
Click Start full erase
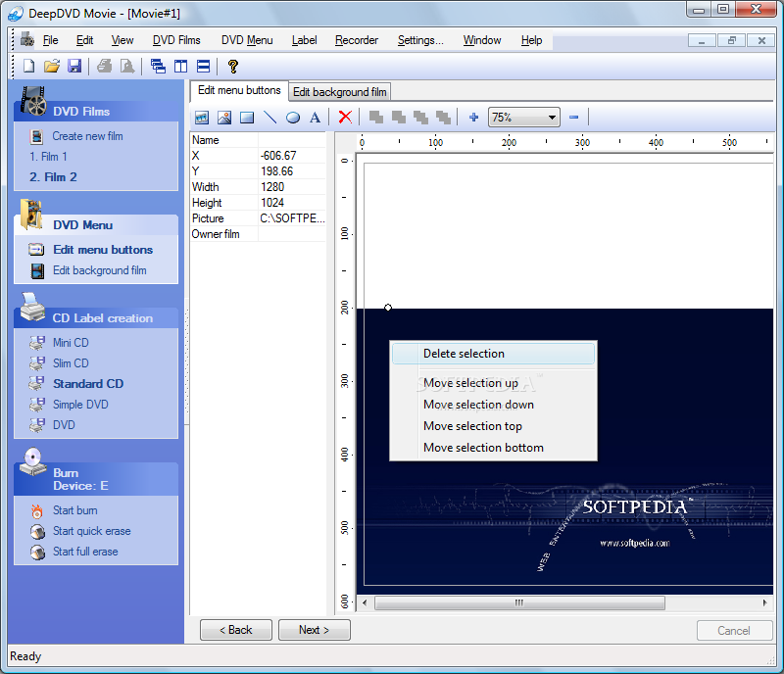pyautogui.click(x=85, y=552)
